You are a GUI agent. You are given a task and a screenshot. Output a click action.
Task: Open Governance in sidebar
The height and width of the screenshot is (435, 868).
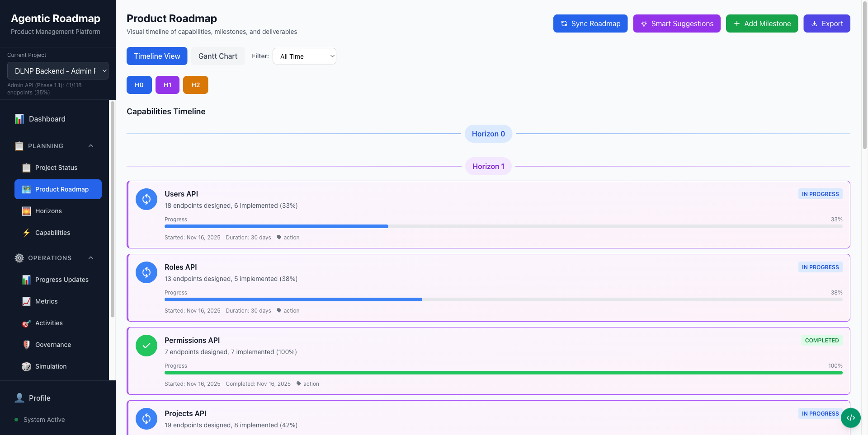point(58,345)
